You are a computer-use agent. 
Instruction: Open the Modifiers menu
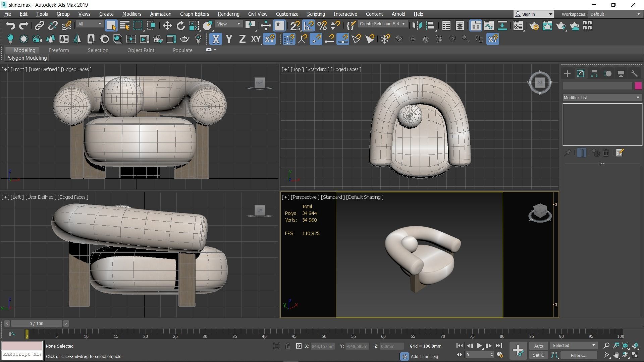click(x=131, y=14)
